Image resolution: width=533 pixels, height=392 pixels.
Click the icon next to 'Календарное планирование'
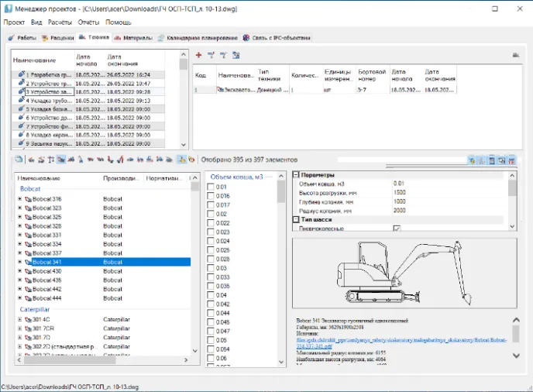pos(160,37)
